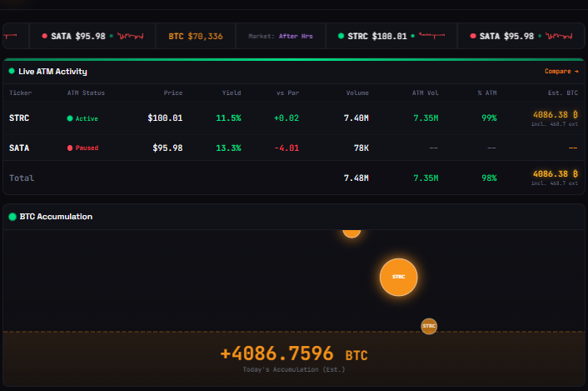Click the Market: After Hrs indicator
The width and height of the screenshot is (588, 391).
[281, 36]
